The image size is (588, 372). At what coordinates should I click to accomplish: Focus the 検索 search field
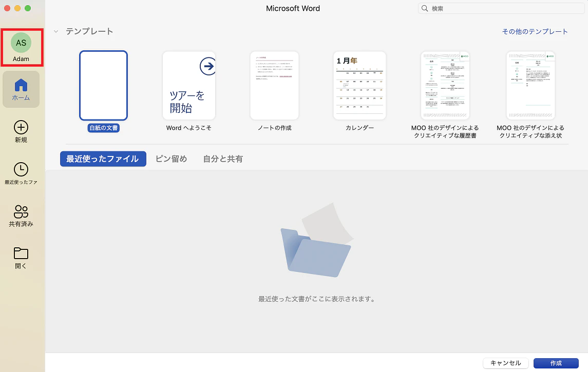coord(501,8)
